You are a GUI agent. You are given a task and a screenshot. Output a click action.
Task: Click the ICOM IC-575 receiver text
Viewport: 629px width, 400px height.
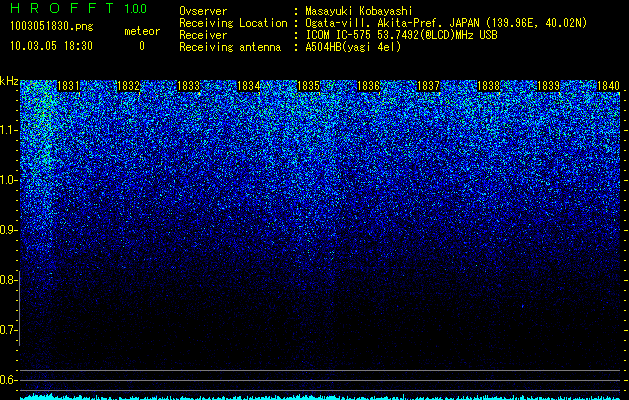401,35
